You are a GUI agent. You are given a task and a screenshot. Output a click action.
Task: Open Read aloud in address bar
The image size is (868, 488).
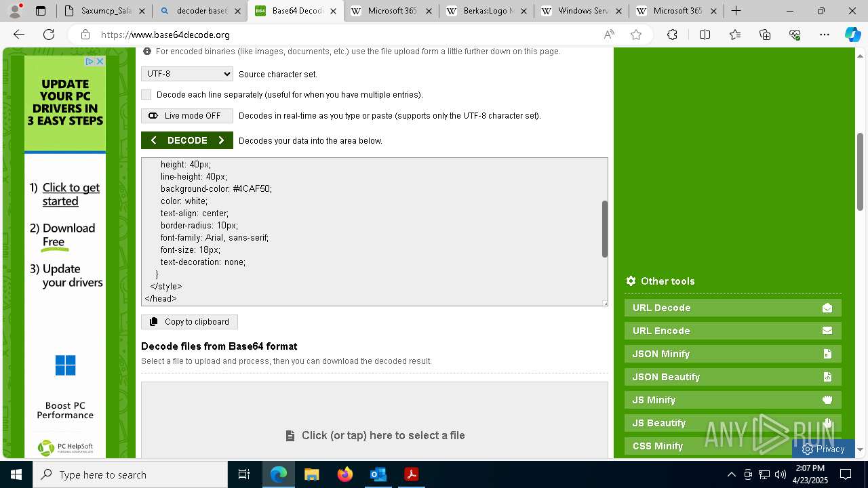tap(609, 35)
